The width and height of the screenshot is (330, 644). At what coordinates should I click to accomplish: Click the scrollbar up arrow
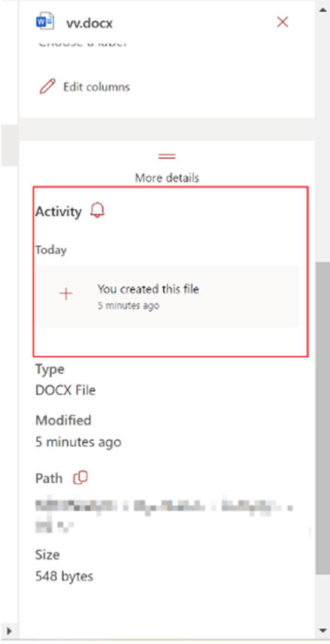point(322,8)
